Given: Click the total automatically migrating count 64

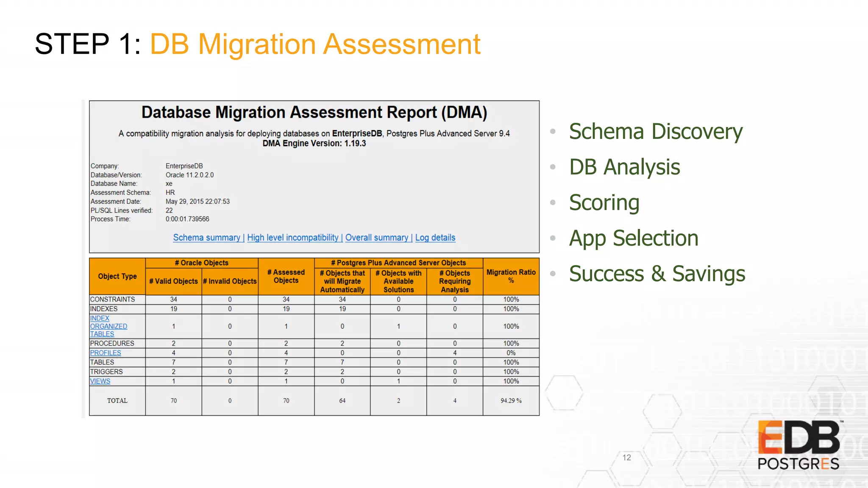Looking at the screenshot, I should tap(342, 401).
